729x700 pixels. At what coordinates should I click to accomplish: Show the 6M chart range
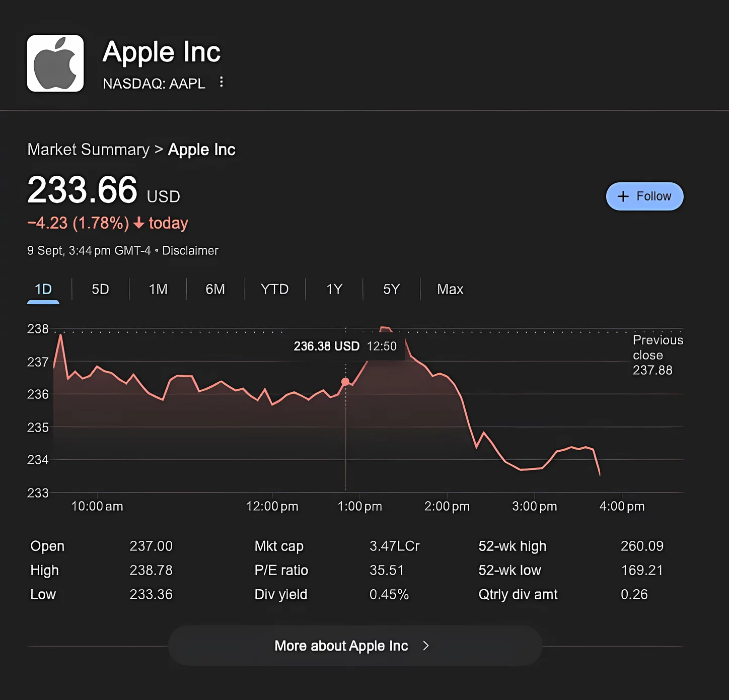pos(215,289)
